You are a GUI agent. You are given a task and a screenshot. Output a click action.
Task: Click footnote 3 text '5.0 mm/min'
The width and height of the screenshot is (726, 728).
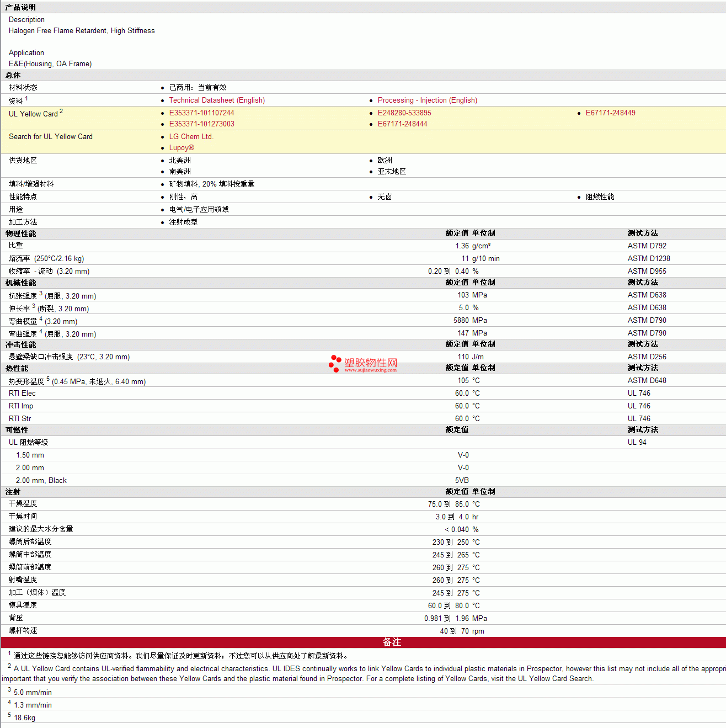click(33, 693)
